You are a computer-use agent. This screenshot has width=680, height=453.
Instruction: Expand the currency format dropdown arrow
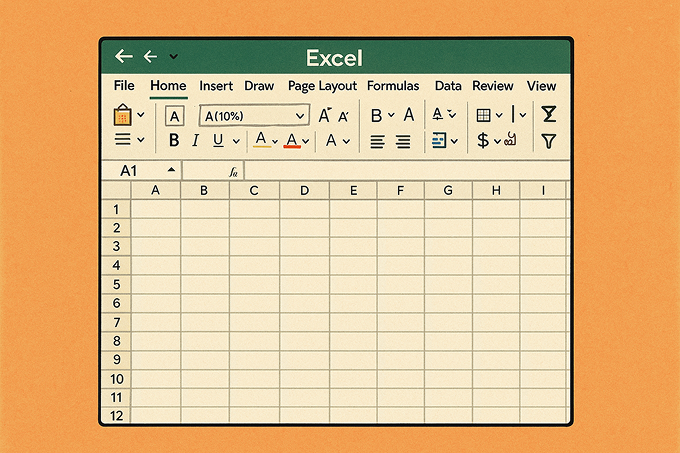click(x=497, y=141)
